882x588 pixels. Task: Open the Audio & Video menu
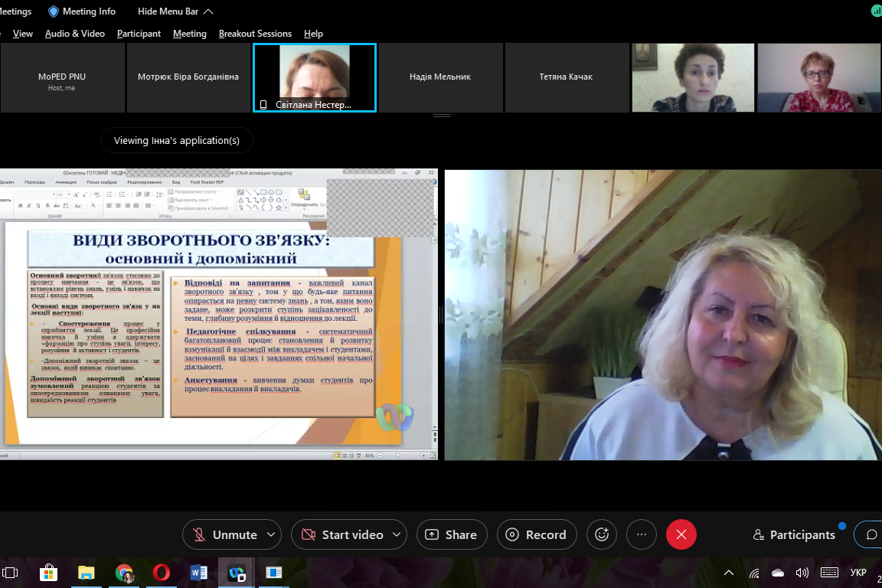[74, 34]
